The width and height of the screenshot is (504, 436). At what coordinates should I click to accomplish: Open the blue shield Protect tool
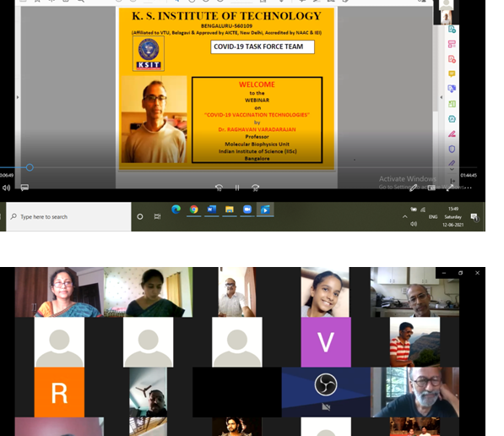452,149
